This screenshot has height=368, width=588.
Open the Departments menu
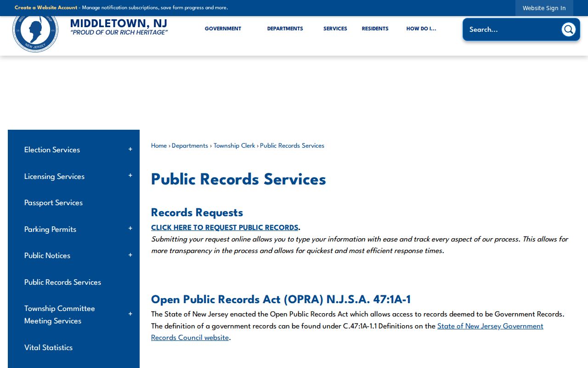(x=285, y=29)
